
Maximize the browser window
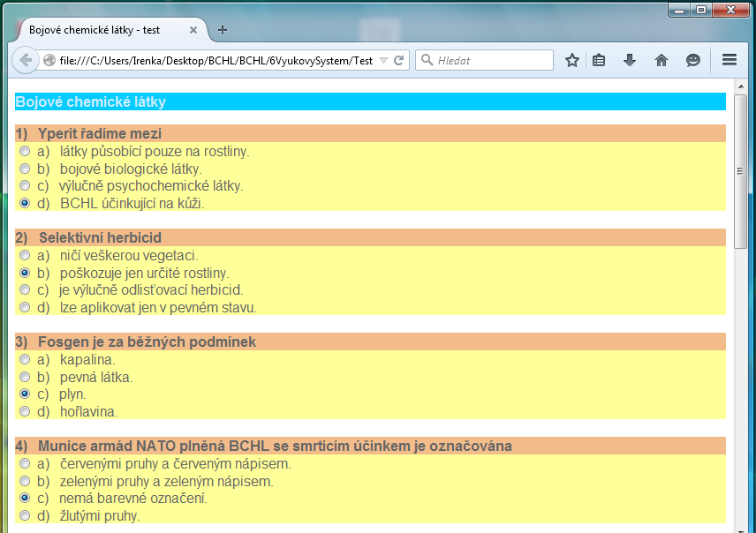(701, 10)
